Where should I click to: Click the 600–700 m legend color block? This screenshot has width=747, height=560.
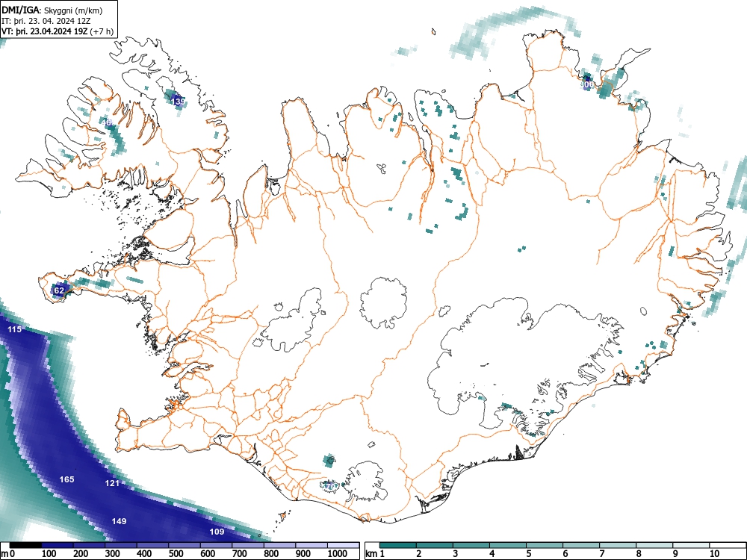point(217,545)
